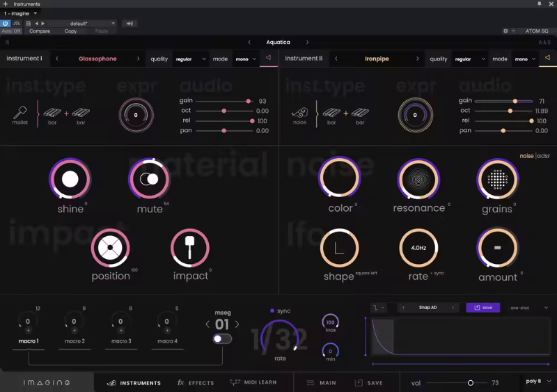Toggle the rate sync indicator
Viewport: 557px width, 392px height.
[x=272, y=311]
